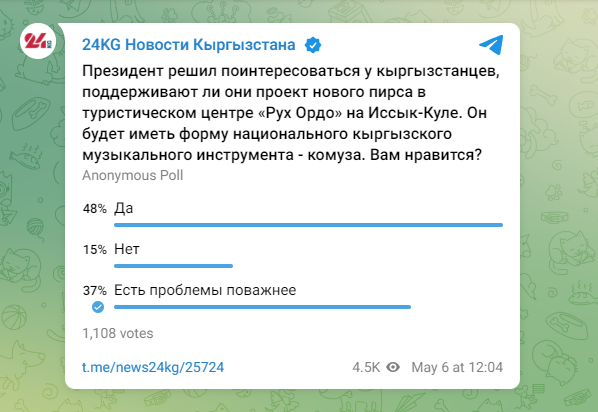Click the eye views icon
Viewport: 598px width, 412px height.
[x=393, y=367]
